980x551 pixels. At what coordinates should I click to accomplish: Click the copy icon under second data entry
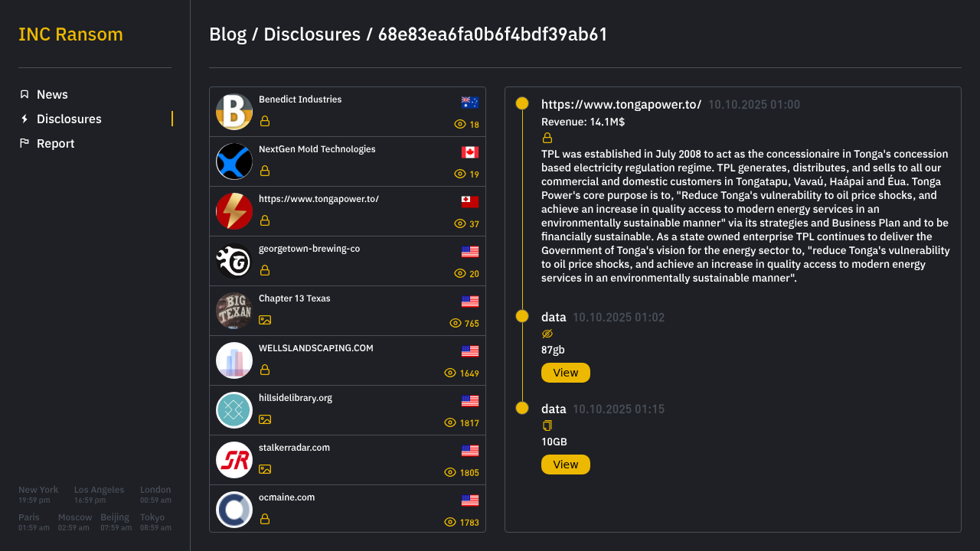click(x=547, y=425)
